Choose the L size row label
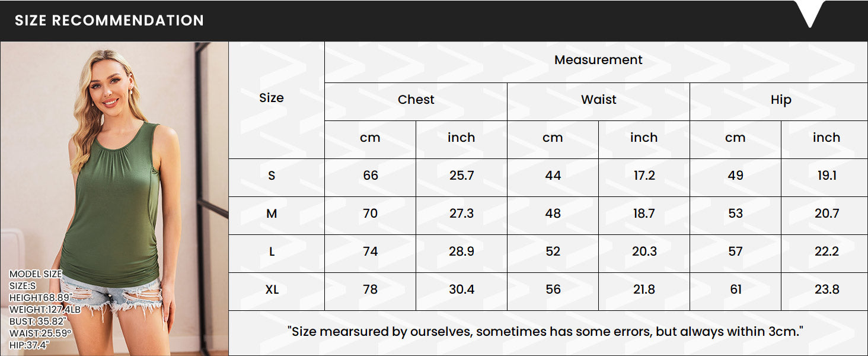The width and height of the screenshot is (868, 356). 272,252
